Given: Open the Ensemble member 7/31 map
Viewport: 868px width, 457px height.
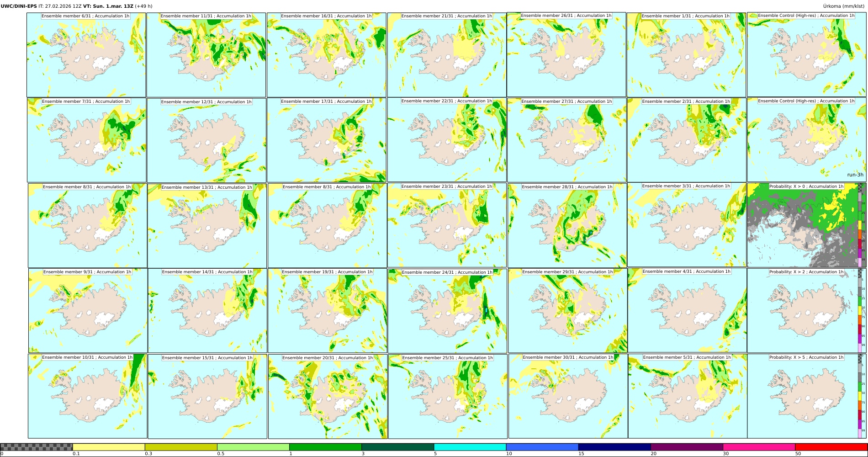Looking at the screenshot, I should pyautogui.click(x=87, y=140).
